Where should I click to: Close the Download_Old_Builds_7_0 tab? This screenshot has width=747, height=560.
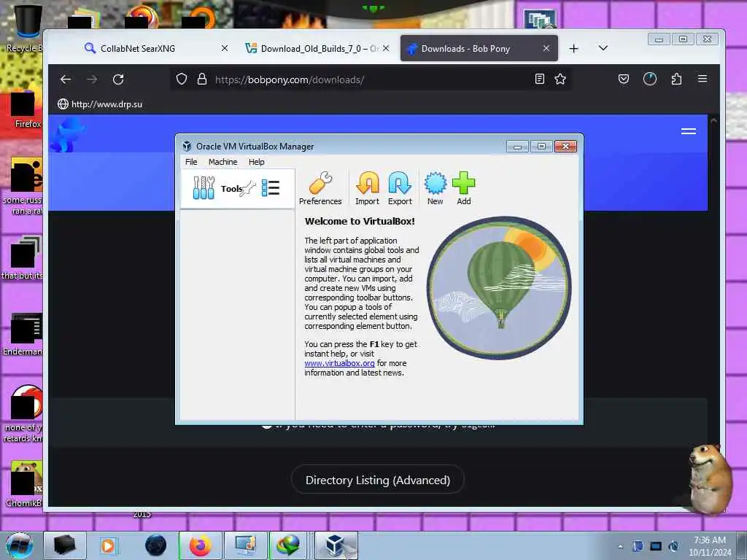click(386, 48)
